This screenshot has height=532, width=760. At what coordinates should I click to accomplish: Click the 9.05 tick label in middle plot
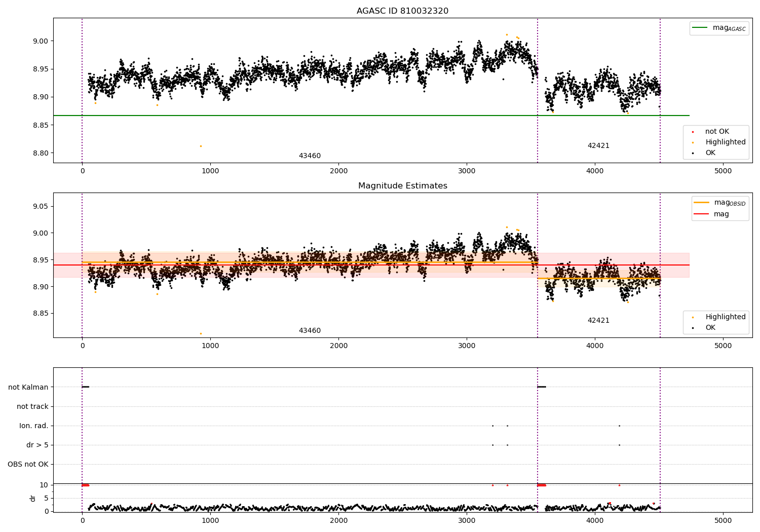[x=40, y=206]
